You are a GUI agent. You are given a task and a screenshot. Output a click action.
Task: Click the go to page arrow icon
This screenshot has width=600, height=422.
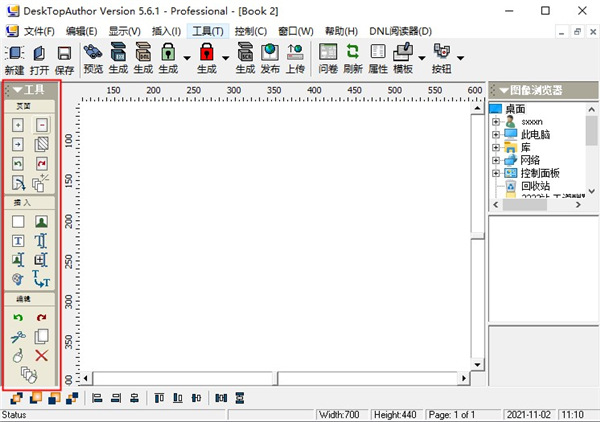[x=18, y=144]
